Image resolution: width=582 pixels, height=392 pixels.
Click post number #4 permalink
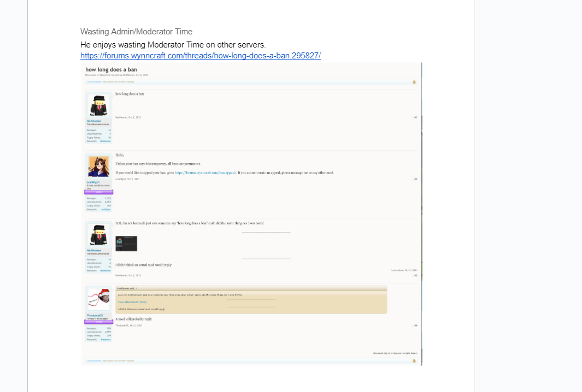(x=415, y=325)
